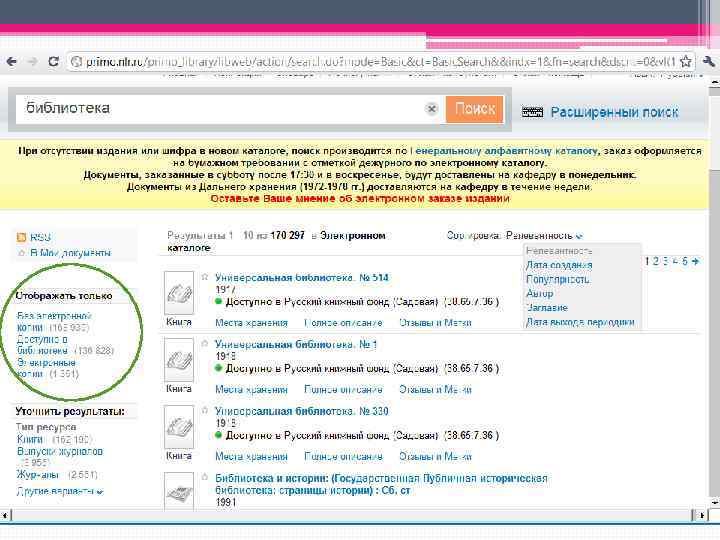This screenshot has height=540, width=720.
Task: Sort results by Автор
Action: (x=540, y=293)
